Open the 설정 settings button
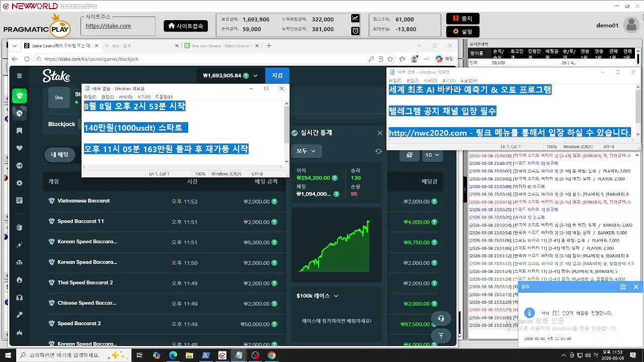This screenshot has width=644, height=362. (462, 32)
